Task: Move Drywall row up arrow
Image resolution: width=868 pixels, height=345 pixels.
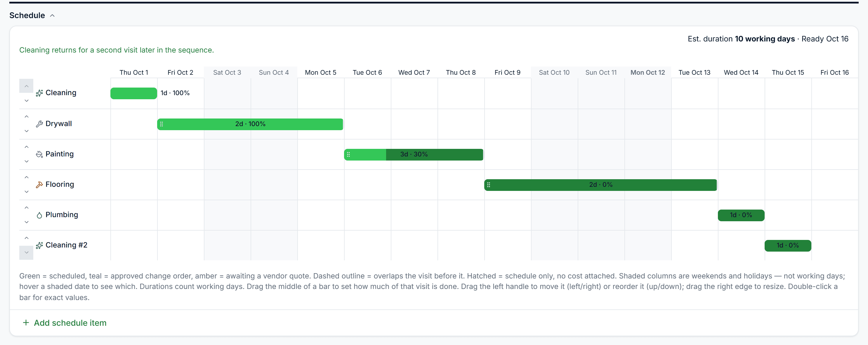Action: [x=26, y=116]
